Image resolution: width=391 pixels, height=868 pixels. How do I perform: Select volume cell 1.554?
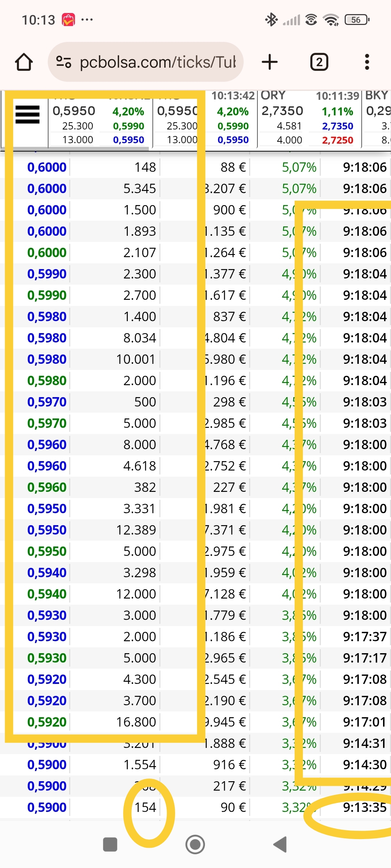pos(140,765)
